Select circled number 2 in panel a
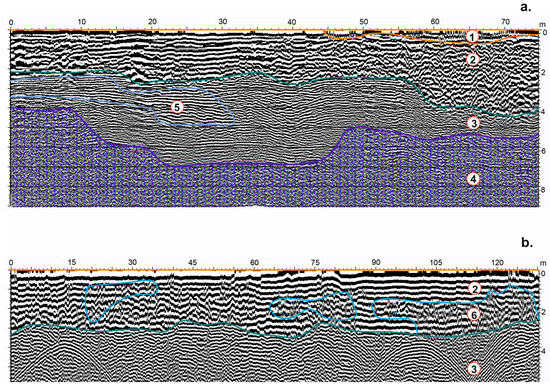 pyautogui.click(x=472, y=60)
